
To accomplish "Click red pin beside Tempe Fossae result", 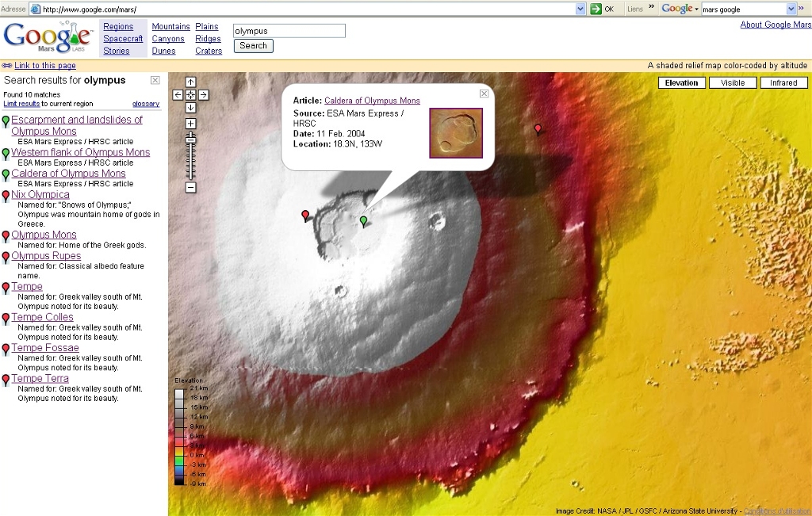I will [6, 350].
